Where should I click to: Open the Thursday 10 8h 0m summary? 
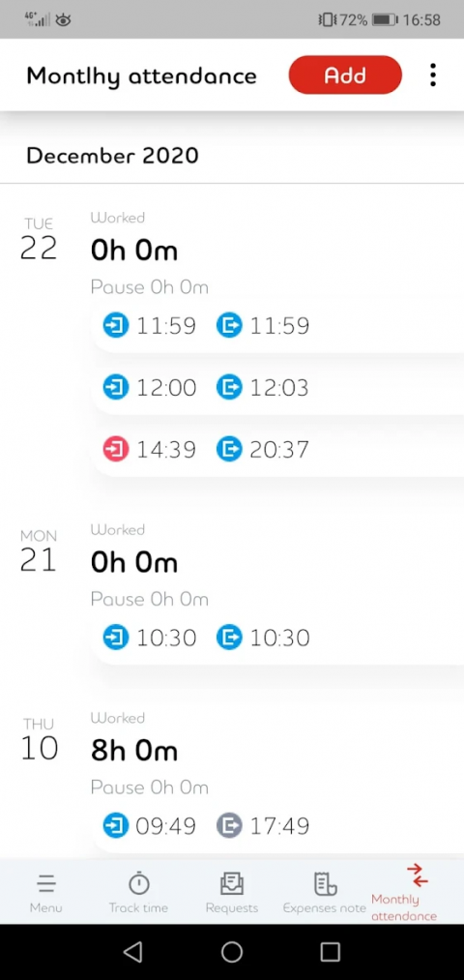(134, 752)
